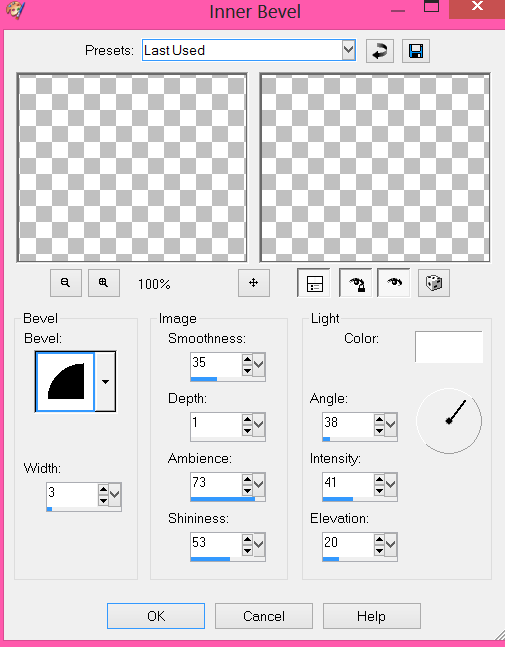Open the Presets dropdown list
This screenshot has height=647, width=505.
(x=349, y=50)
